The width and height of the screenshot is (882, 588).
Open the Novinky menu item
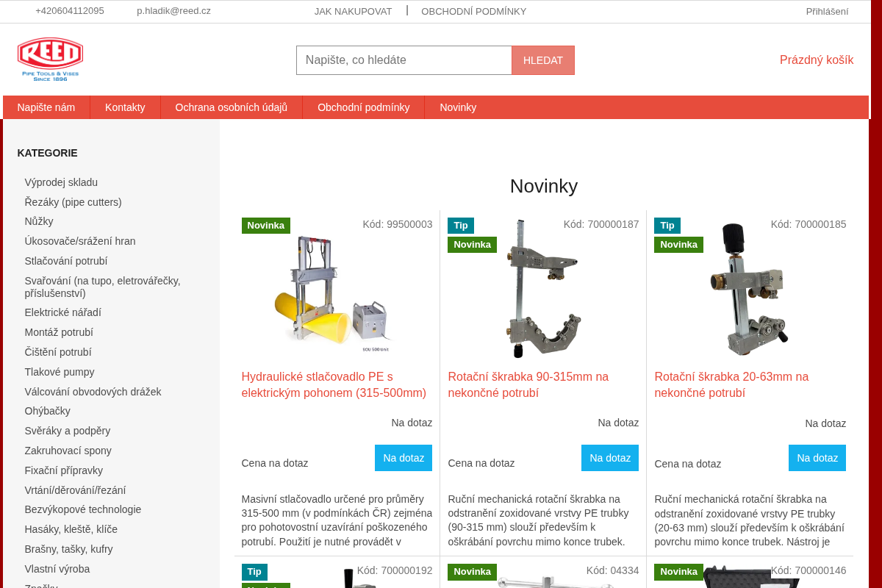click(458, 107)
